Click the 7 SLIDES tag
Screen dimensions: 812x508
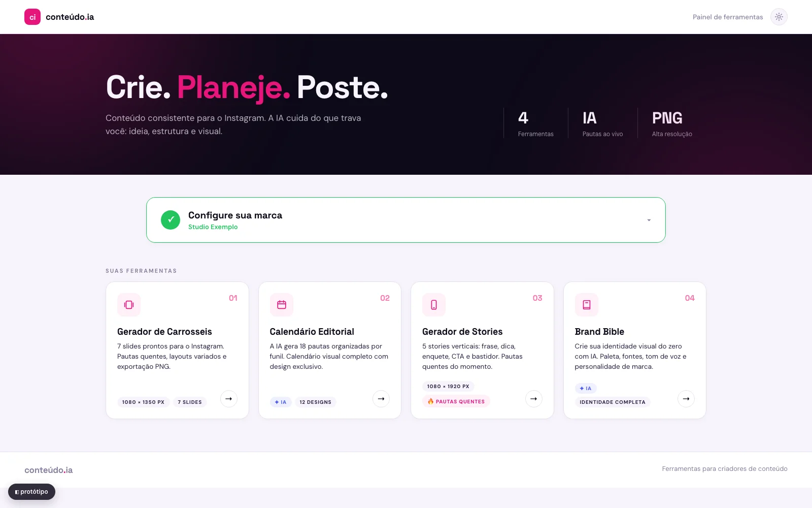pos(190,402)
